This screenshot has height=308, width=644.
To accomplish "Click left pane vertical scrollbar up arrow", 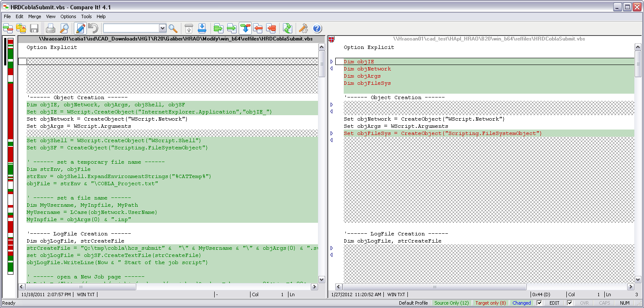I will click(x=322, y=47).
